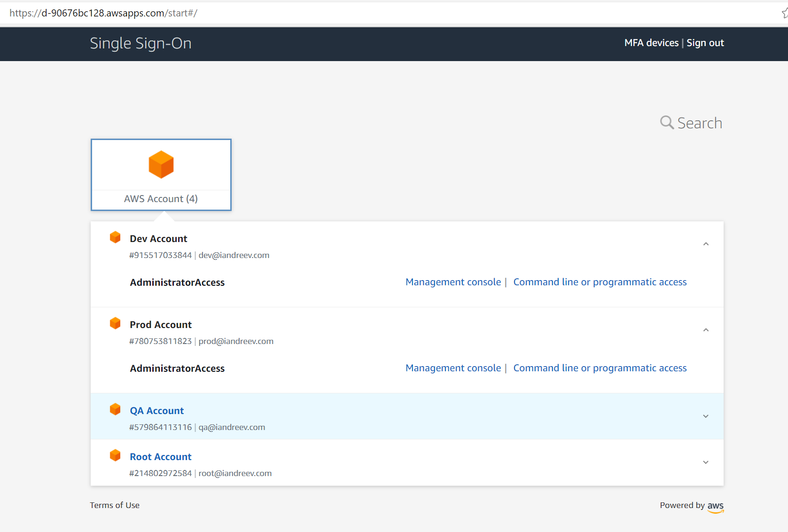The height and width of the screenshot is (532, 788).
Task: Expand the QA Account section
Action: pyautogui.click(x=706, y=416)
